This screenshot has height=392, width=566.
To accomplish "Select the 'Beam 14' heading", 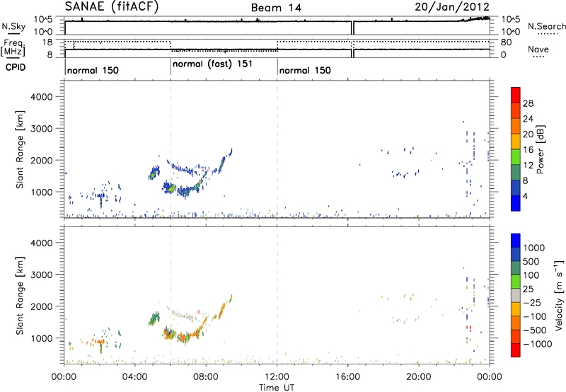I will click(276, 8).
